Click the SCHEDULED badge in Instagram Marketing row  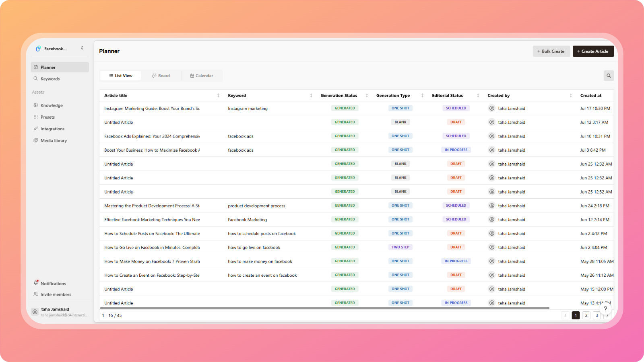pyautogui.click(x=456, y=108)
